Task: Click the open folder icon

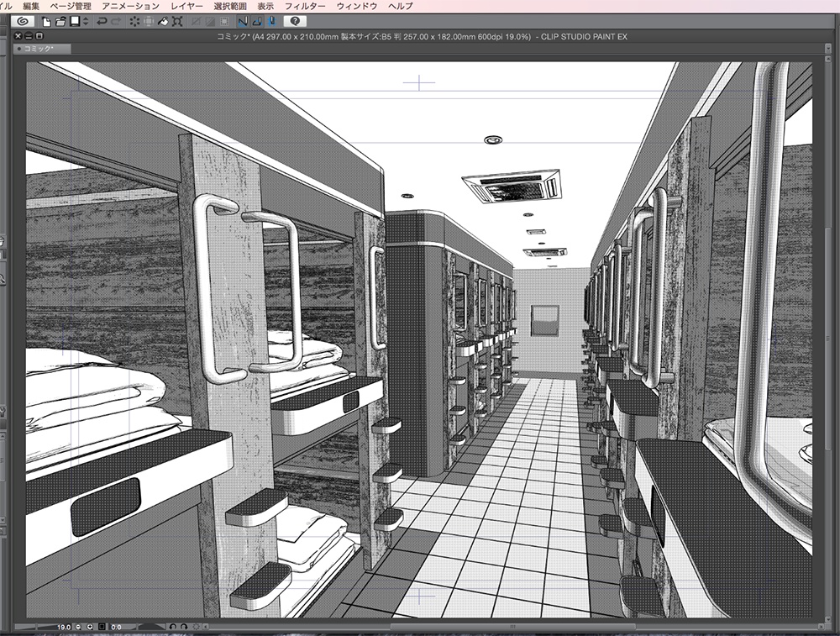Action: (60, 22)
